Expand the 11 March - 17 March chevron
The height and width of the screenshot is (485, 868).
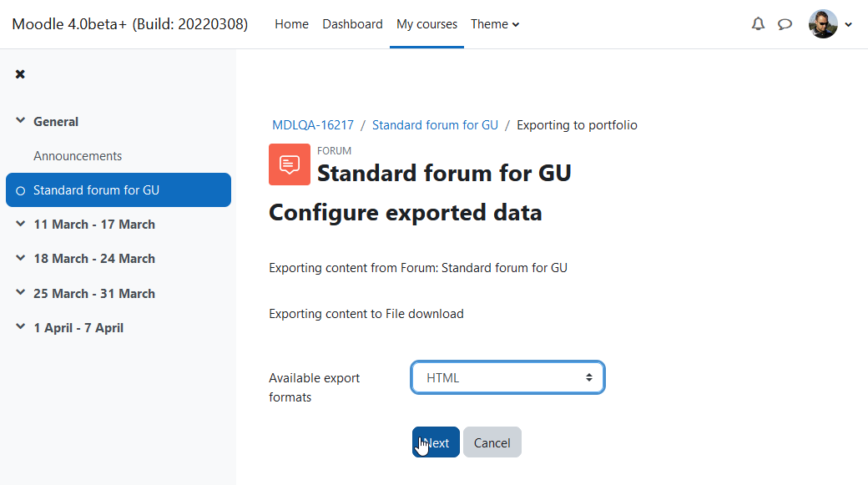pos(21,224)
